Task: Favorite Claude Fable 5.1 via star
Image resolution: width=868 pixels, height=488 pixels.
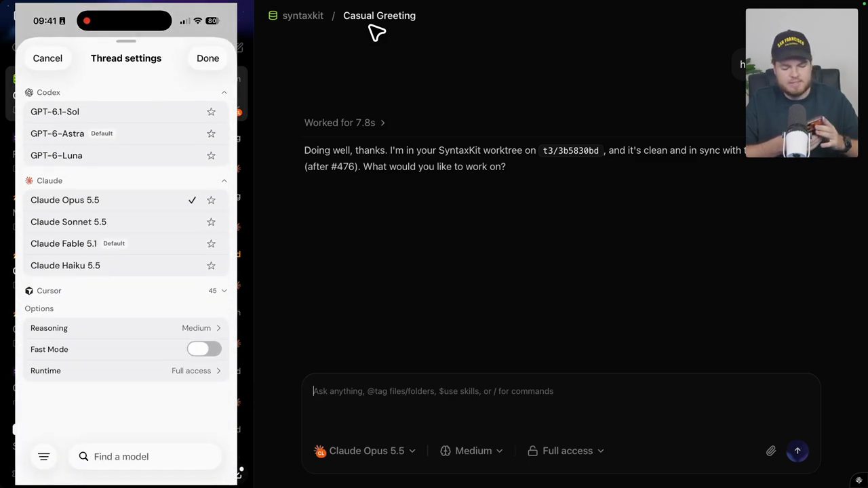Action: (211, 243)
